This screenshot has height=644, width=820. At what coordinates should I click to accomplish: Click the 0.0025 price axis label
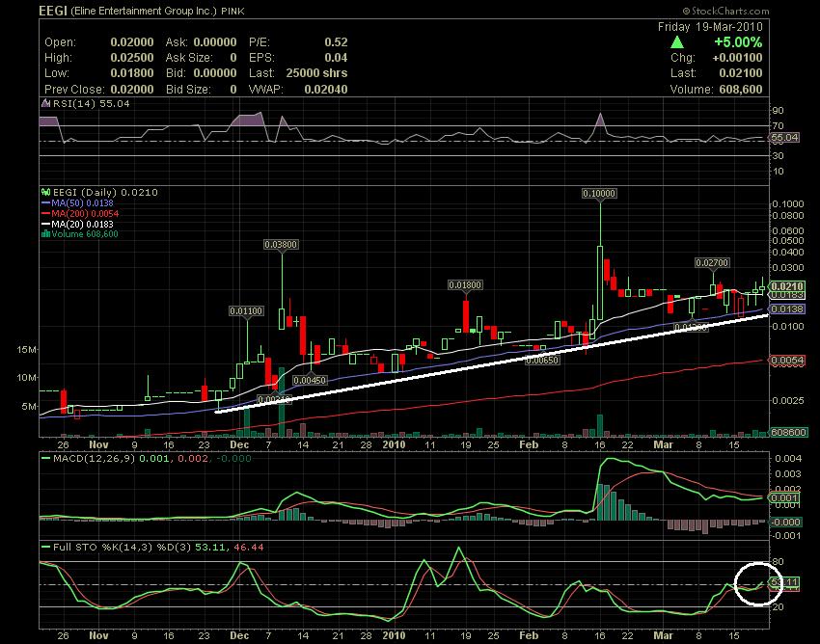789,400
